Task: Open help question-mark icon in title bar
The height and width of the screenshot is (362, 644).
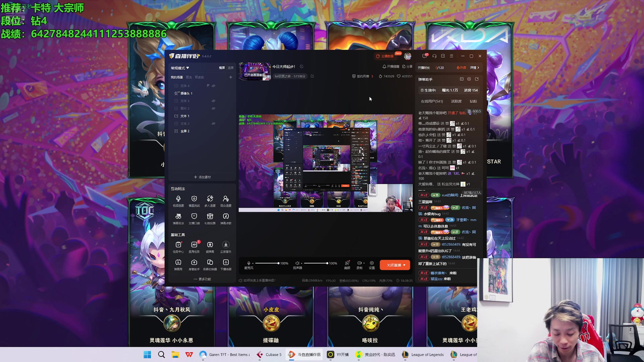Action: (x=443, y=56)
